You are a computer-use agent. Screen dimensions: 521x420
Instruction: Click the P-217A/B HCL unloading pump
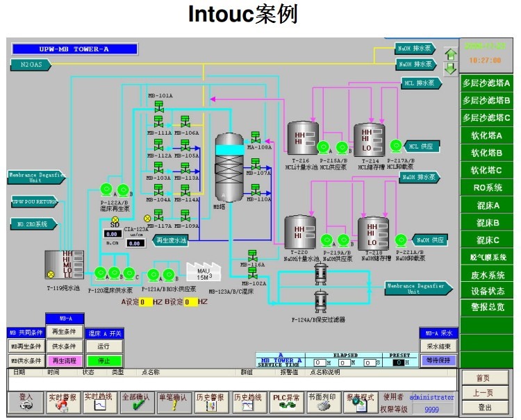(x=395, y=146)
